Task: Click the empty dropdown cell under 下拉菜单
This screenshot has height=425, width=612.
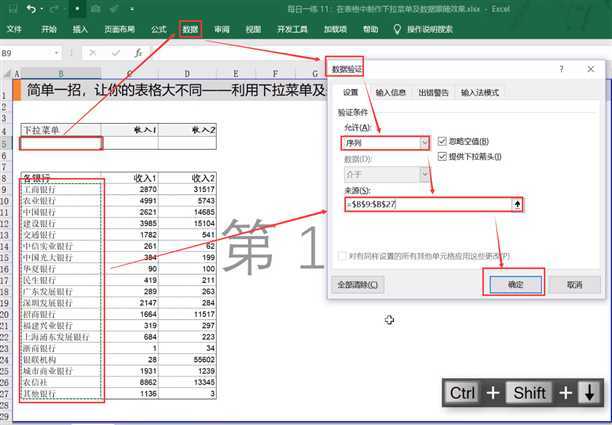Action: pyautogui.click(x=61, y=143)
